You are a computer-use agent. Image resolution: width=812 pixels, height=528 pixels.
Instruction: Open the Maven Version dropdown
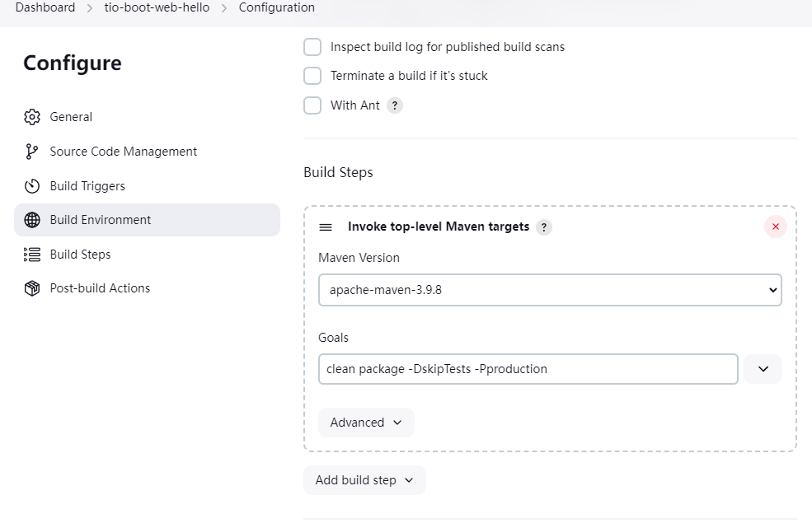point(549,290)
